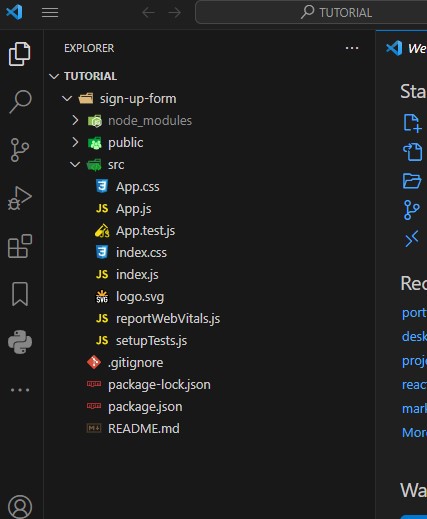Screen dimensions: 427x519
Task: Open the Source Control view
Action: 20,150
